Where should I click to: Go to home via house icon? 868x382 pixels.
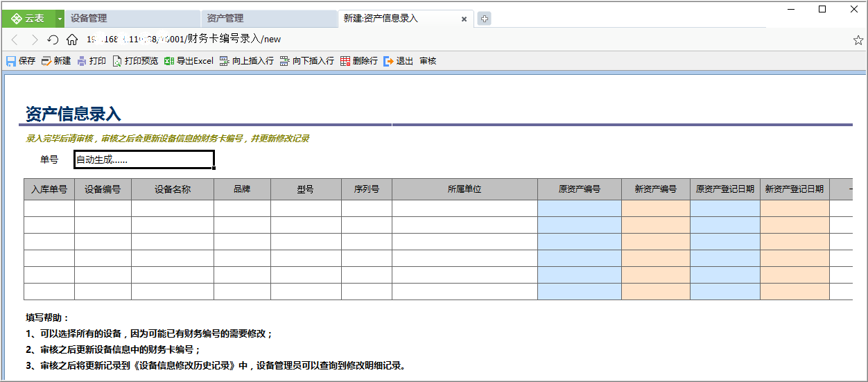point(72,40)
